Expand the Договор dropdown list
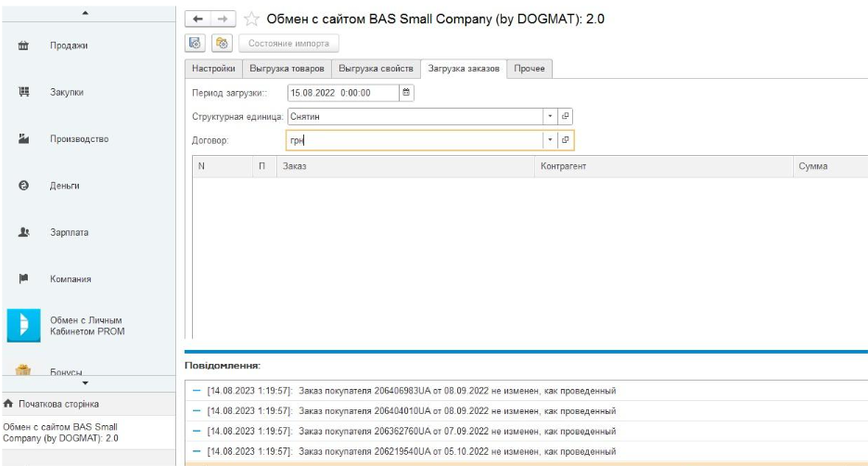Image resolution: width=868 pixels, height=466 pixels. 550,140
